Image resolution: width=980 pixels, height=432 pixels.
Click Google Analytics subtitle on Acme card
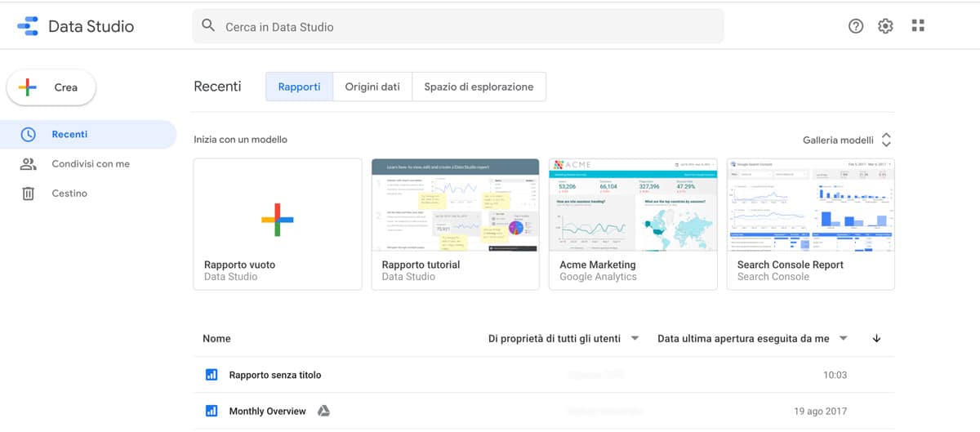(598, 277)
